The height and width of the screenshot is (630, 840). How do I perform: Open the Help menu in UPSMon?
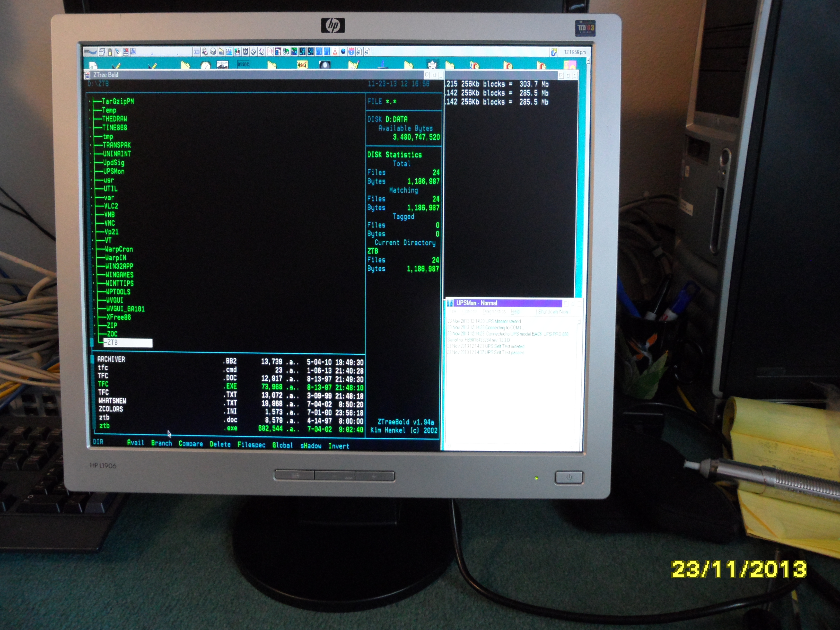click(x=515, y=312)
